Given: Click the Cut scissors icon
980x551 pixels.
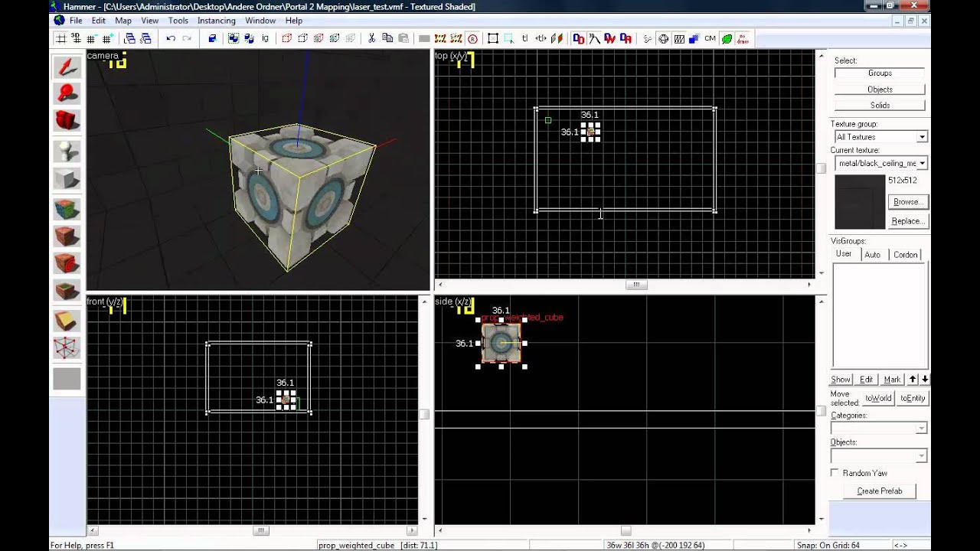Looking at the screenshot, I should click(372, 38).
